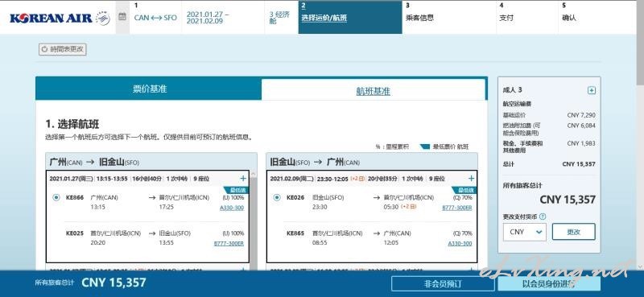Click the 最低票价 航班 legend label
The height and width of the screenshot is (297, 644).
pyautogui.click(x=450, y=146)
